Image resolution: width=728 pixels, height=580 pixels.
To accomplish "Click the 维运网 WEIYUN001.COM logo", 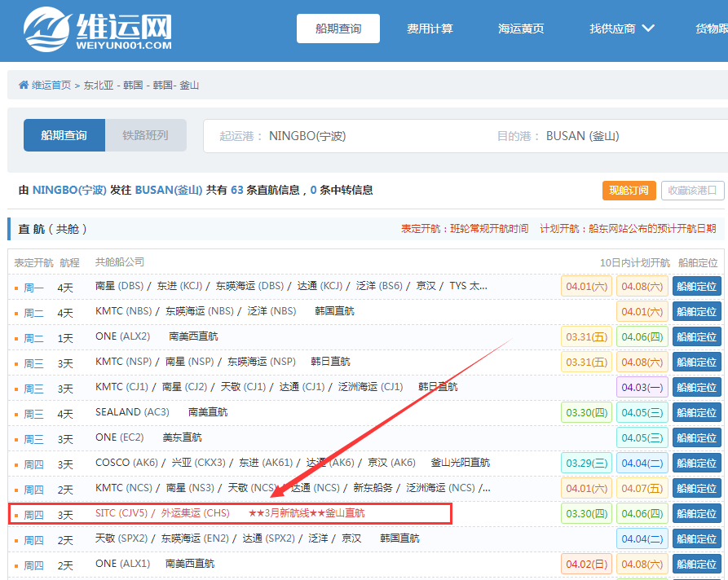I will (x=98, y=29).
